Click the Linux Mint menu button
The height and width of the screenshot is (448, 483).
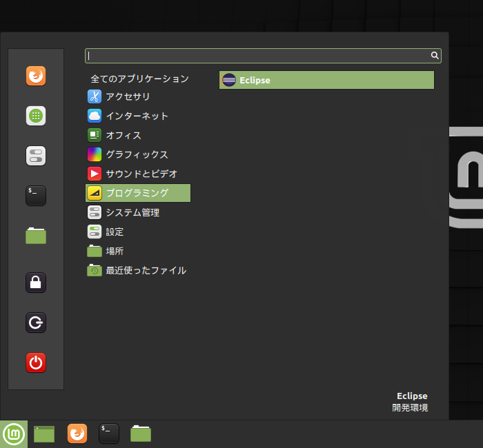pos(14,434)
